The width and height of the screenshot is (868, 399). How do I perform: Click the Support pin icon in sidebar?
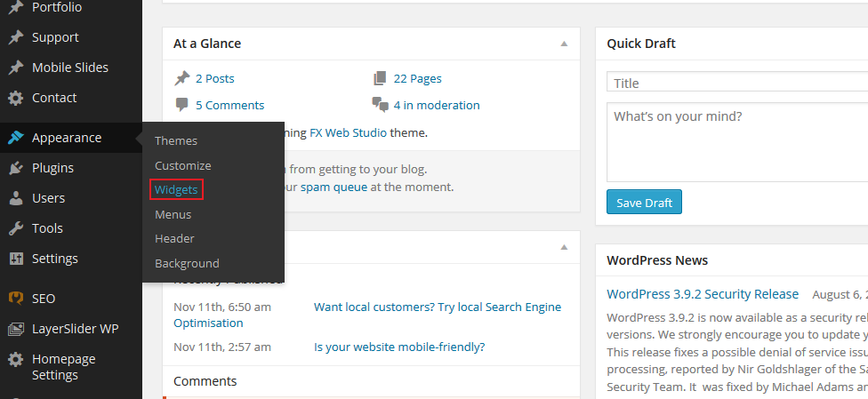[x=15, y=37]
